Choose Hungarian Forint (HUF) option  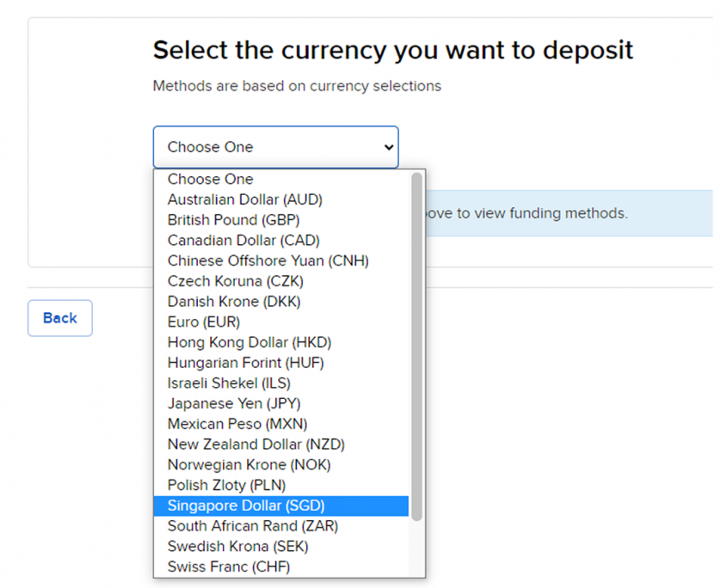pyautogui.click(x=245, y=363)
